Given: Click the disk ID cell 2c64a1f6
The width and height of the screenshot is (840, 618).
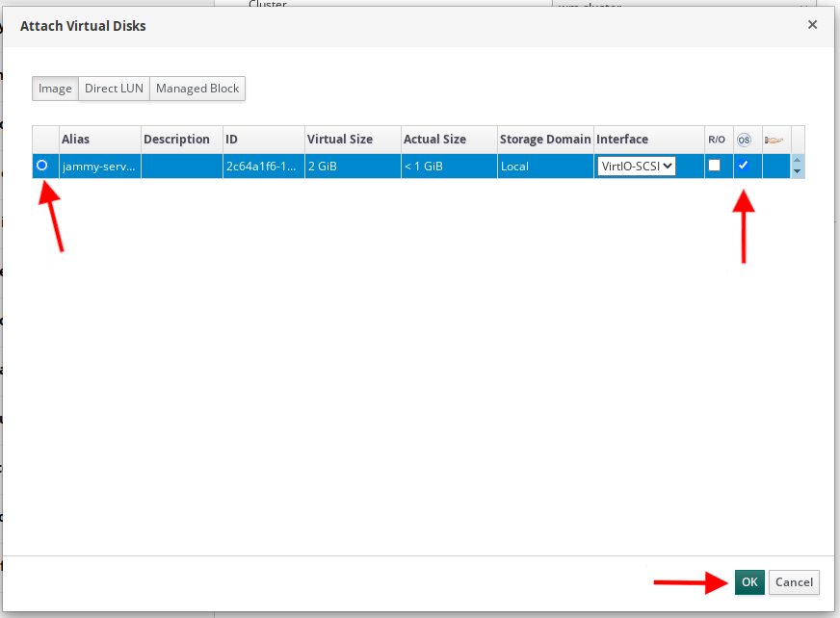Looking at the screenshot, I should 262,167.
